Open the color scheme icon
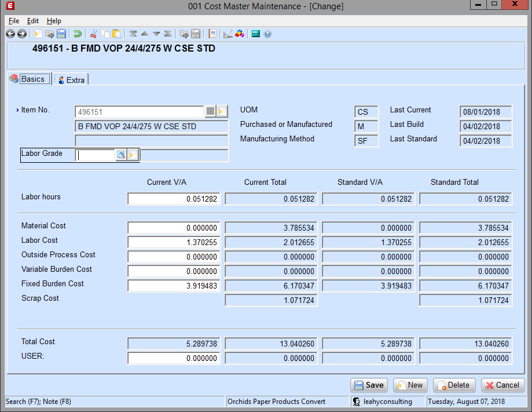This screenshot has height=412, width=532. (240, 34)
